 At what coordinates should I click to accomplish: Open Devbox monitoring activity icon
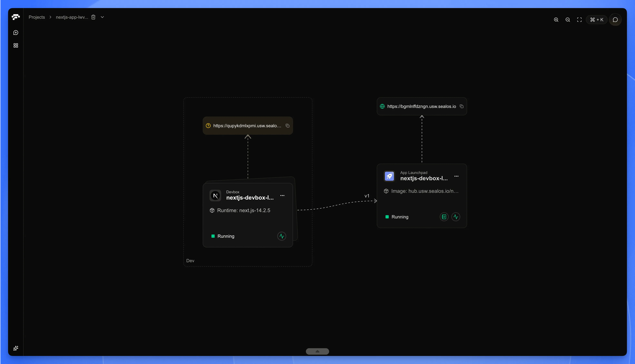pos(282,236)
